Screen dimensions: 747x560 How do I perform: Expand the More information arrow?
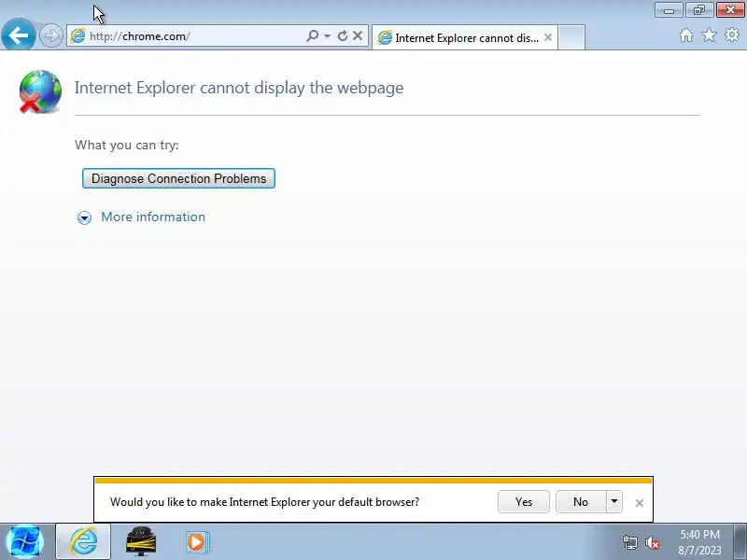tap(84, 217)
